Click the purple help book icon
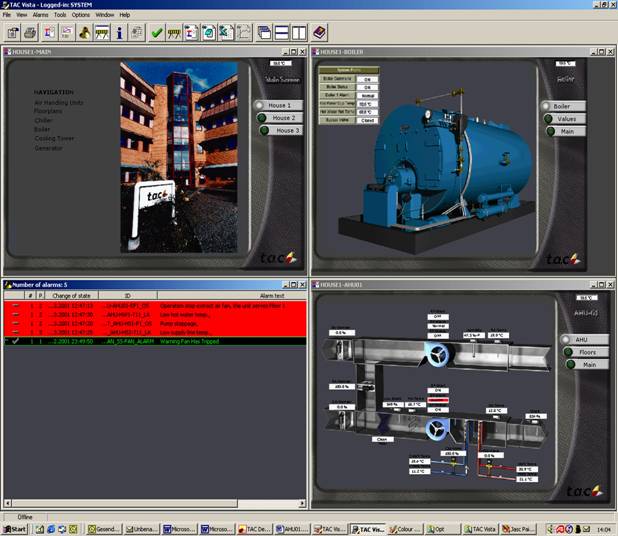The width and height of the screenshot is (618, 536). click(319, 33)
